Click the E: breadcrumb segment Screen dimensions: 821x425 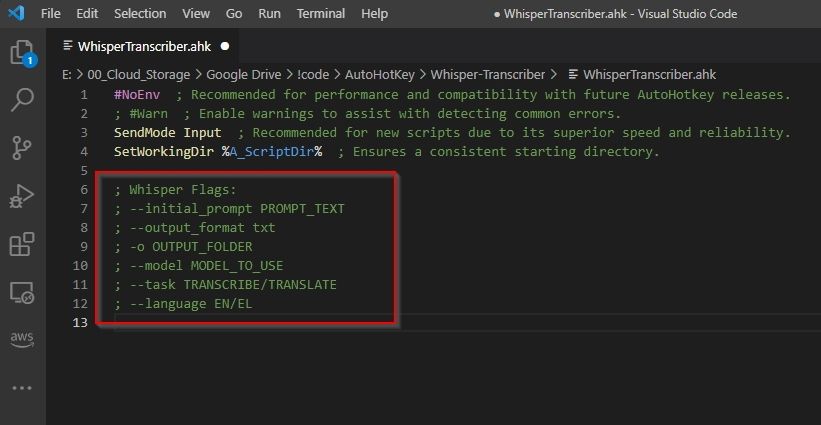point(67,75)
